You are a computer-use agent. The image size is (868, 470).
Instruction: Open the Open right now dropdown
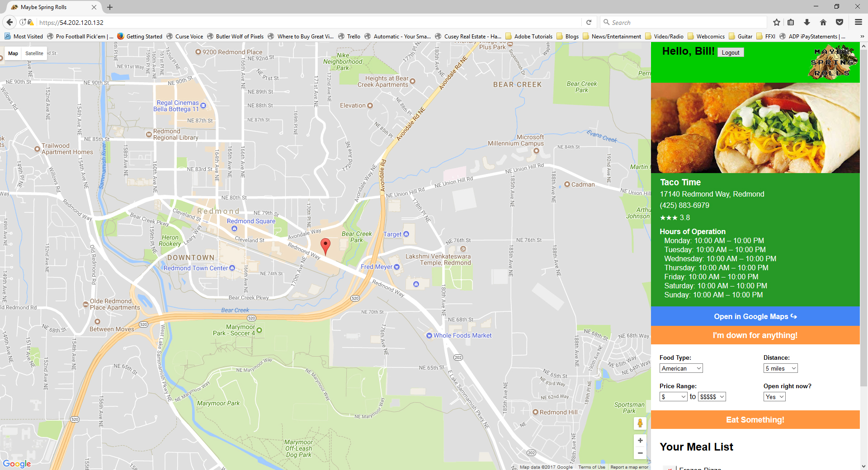click(x=774, y=397)
